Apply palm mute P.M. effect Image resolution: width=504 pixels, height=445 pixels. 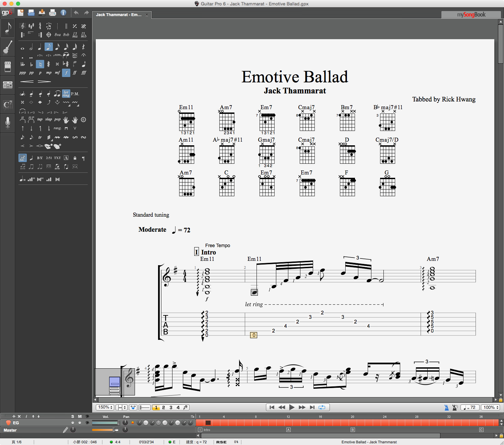(x=75, y=94)
